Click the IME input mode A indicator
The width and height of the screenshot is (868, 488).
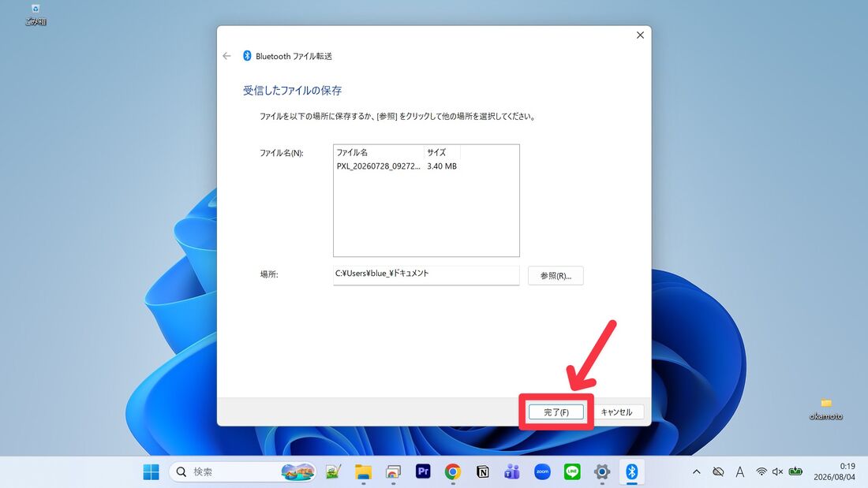pyautogui.click(x=739, y=472)
